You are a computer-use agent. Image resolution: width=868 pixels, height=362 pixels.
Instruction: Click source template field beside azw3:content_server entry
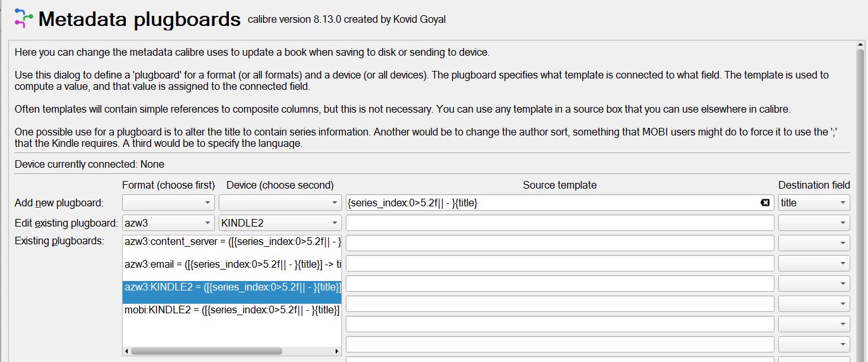(559, 243)
